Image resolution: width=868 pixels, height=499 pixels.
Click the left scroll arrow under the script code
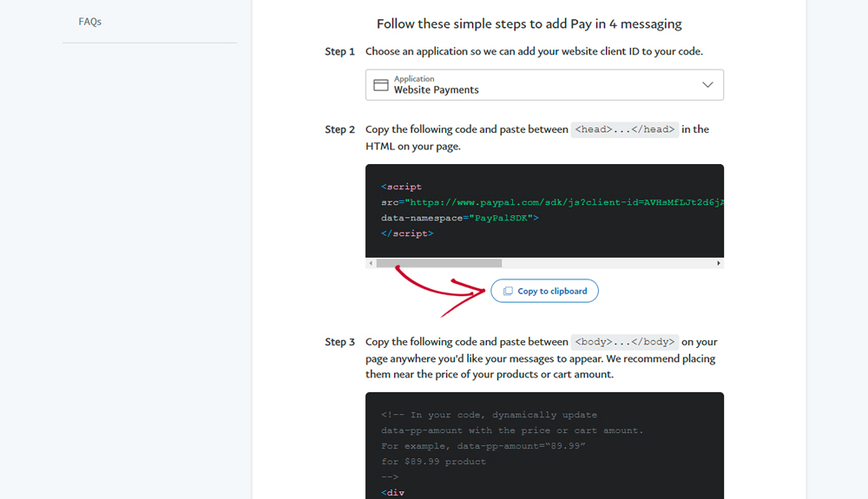[371, 263]
